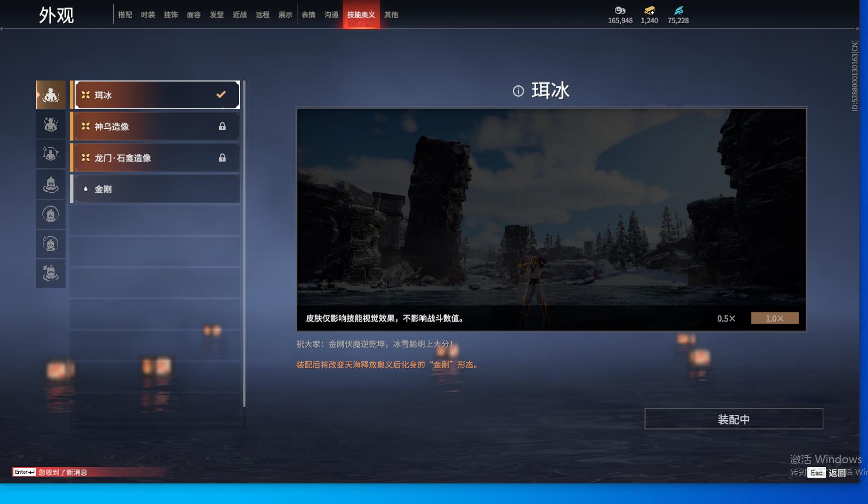Select the highlighted Vajra figure sidebar icon
The image size is (868, 504).
click(50, 95)
